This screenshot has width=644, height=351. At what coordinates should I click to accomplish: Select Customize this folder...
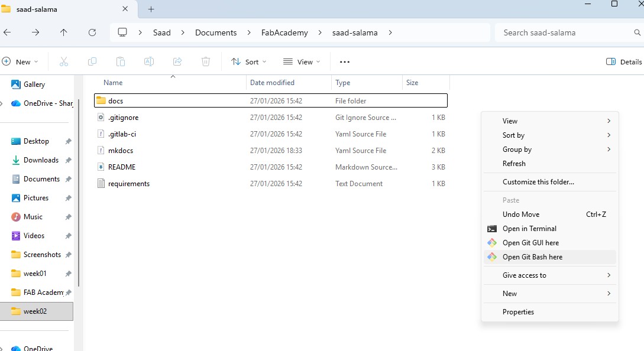pyautogui.click(x=550, y=182)
